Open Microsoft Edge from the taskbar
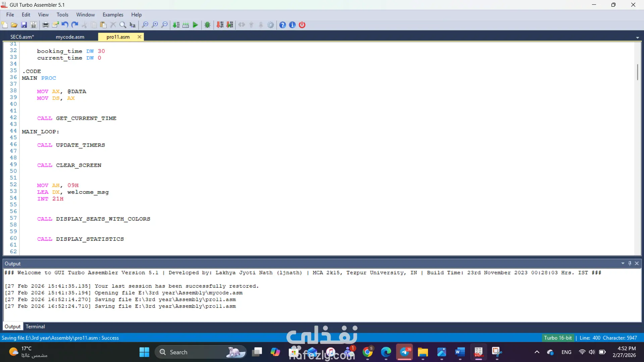644x362 pixels. [386, 352]
